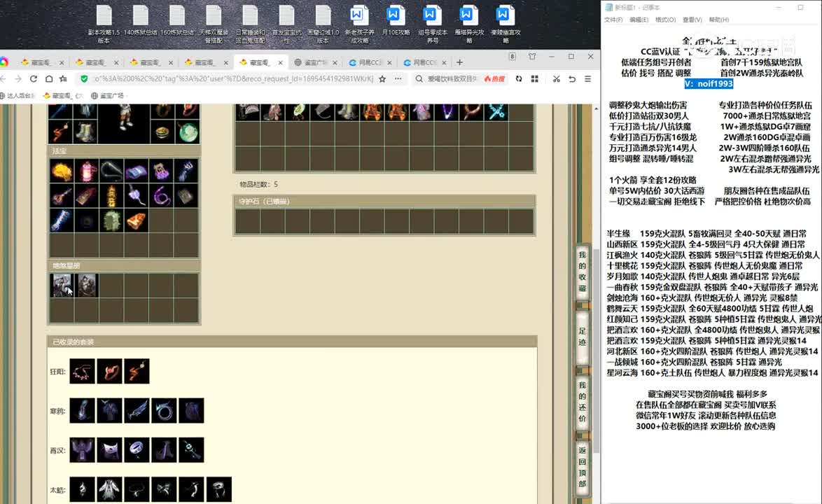822x504 pixels.
Task: Click the 守护石 section header
Action: point(384,201)
